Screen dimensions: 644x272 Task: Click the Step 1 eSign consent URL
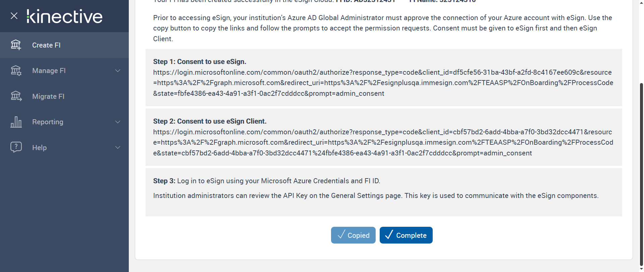(x=383, y=83)
